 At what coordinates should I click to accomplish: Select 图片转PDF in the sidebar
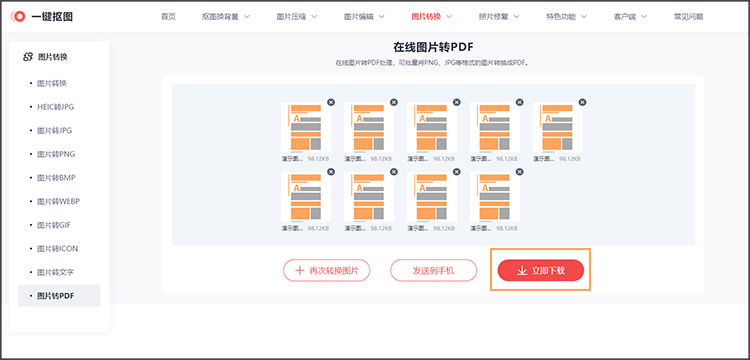[59, 296]
